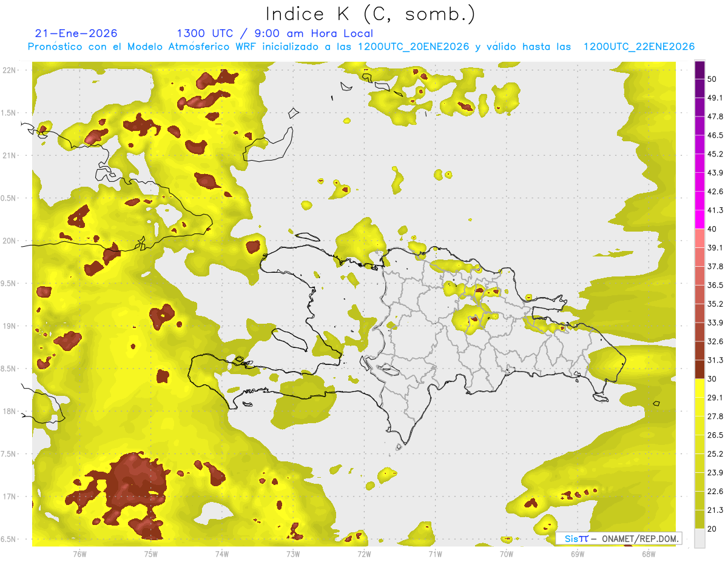Click the '72W' longitude label
The width and height of the screenshot is (728, 562).
(x=364, y=554)
